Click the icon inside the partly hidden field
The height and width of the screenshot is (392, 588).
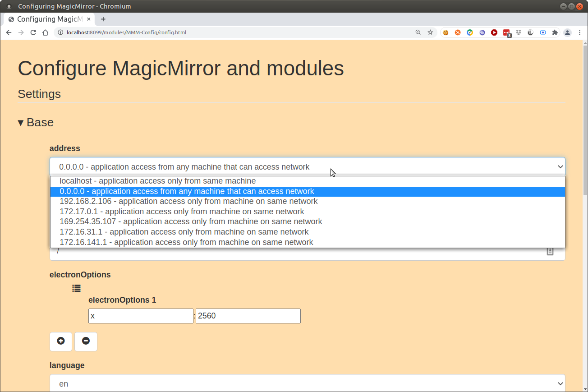pos(550,251)
